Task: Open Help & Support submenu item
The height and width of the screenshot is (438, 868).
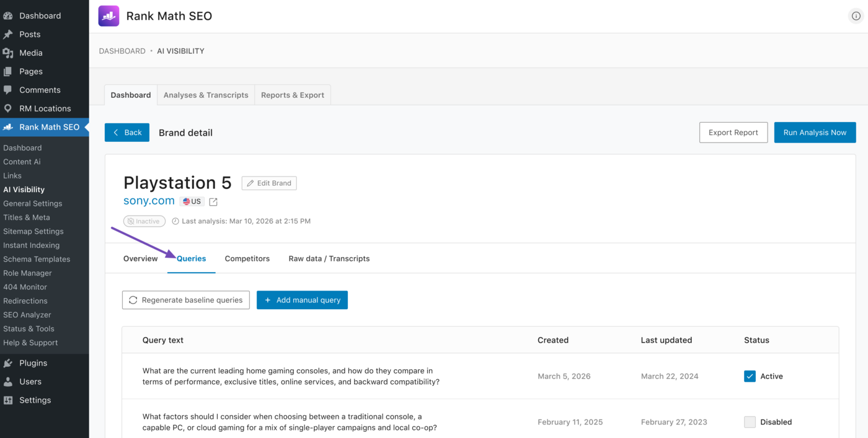Action: [x=30, y=343]
